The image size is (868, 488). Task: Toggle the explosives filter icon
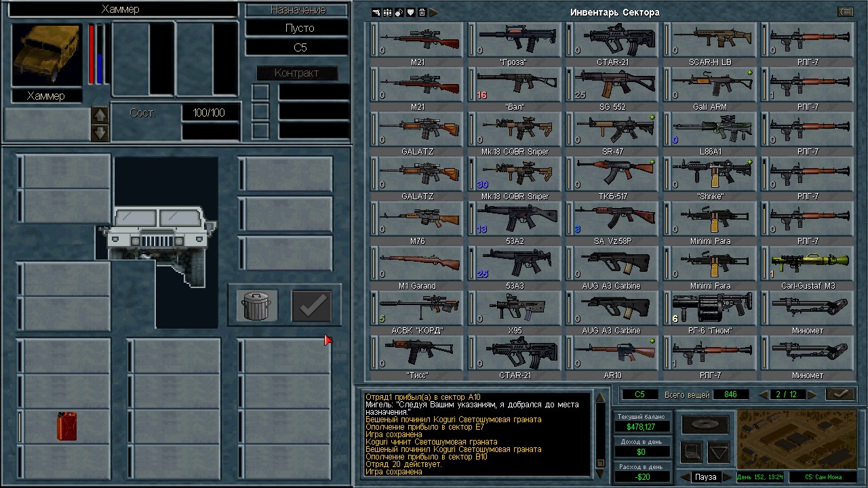point(399,12)
